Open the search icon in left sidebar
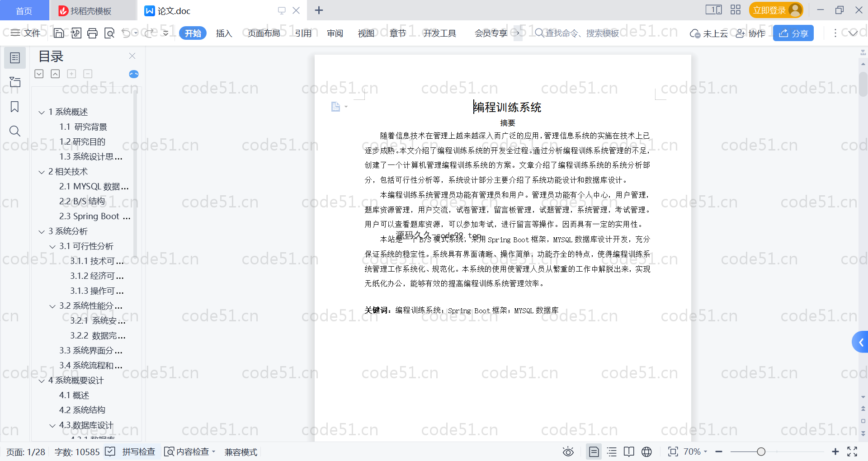This screenshot has width=868, height=461. click(x=15, y=131)
